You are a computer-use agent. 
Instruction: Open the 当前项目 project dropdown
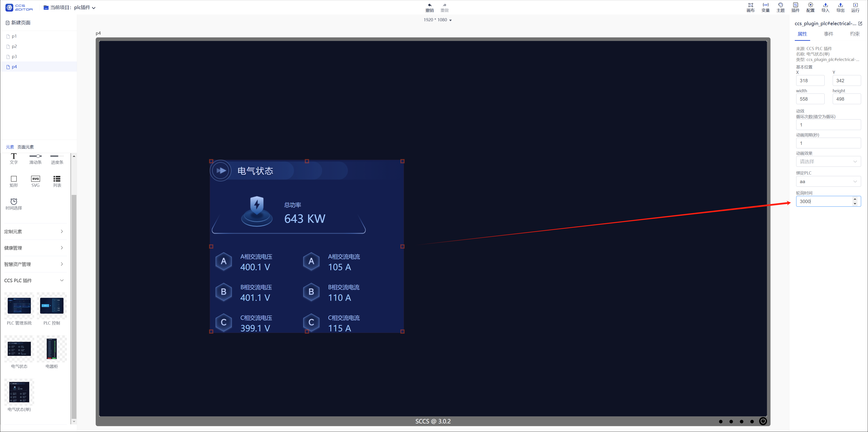pyautogui.click(x=69, y=7)
